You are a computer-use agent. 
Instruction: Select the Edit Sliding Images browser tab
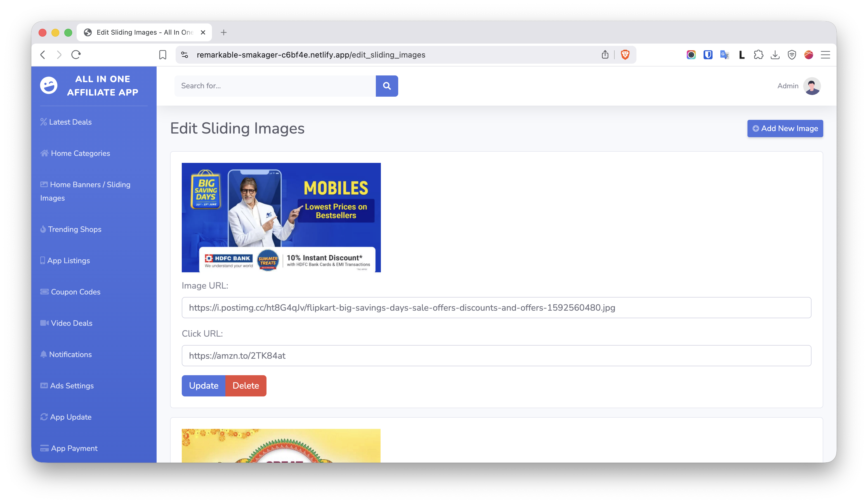(145, 32)
